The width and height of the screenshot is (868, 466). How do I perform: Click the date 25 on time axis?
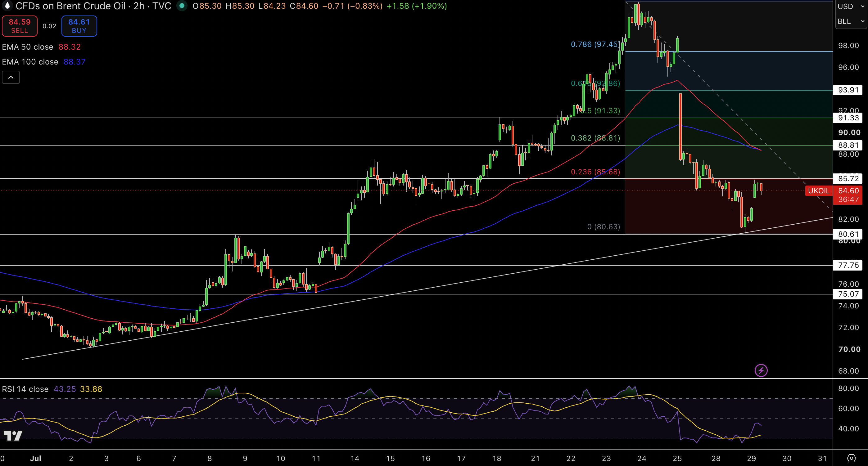click(677, 458)
